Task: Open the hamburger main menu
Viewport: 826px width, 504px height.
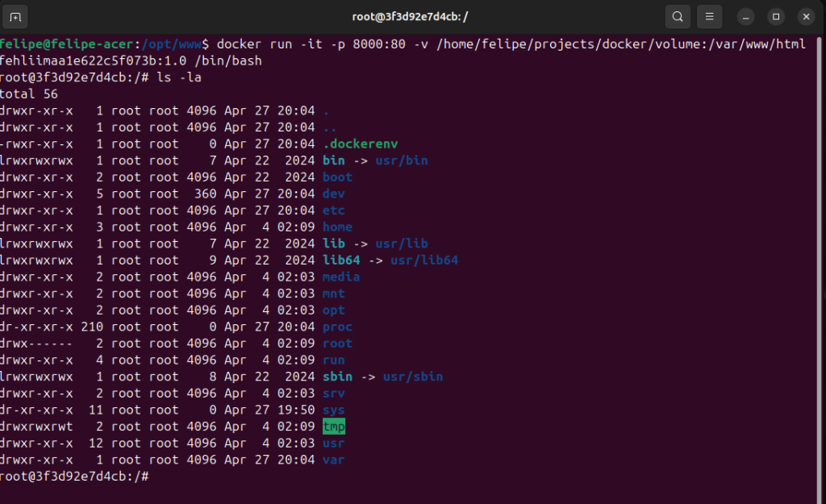Action: [x=709, y=16]
